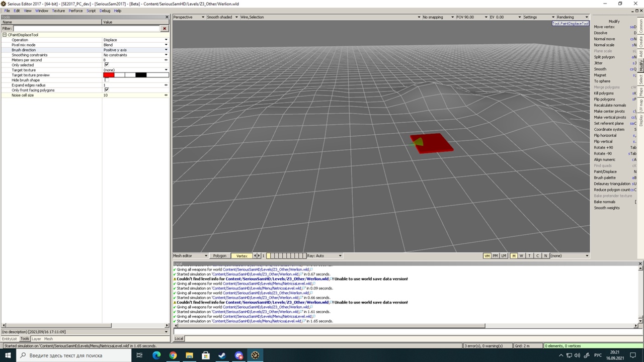Screen dimensions: 644x362
Task: Select the red target texture preview swatch
Action: (109, 75)
